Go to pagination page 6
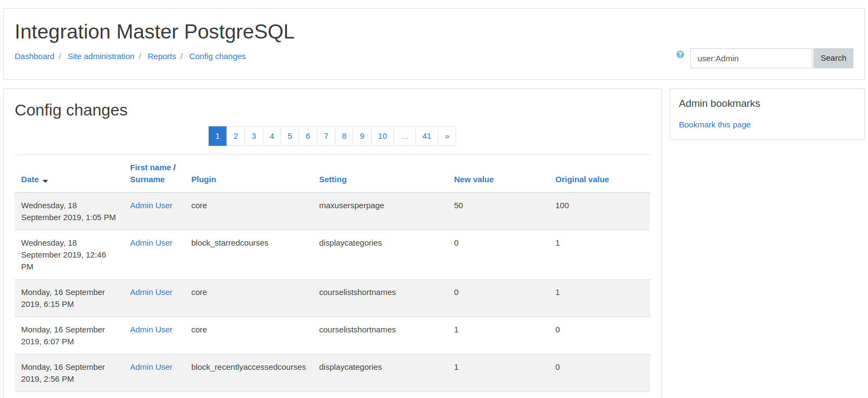This screenshot has height=398, width=868. (308, 136)
